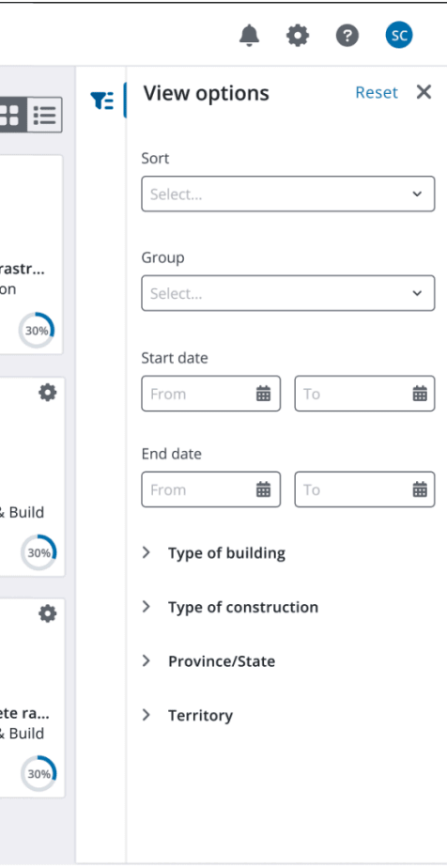The image size is (447, 868).
Task: Open calendar for Start date To
Action: point(420,394)
